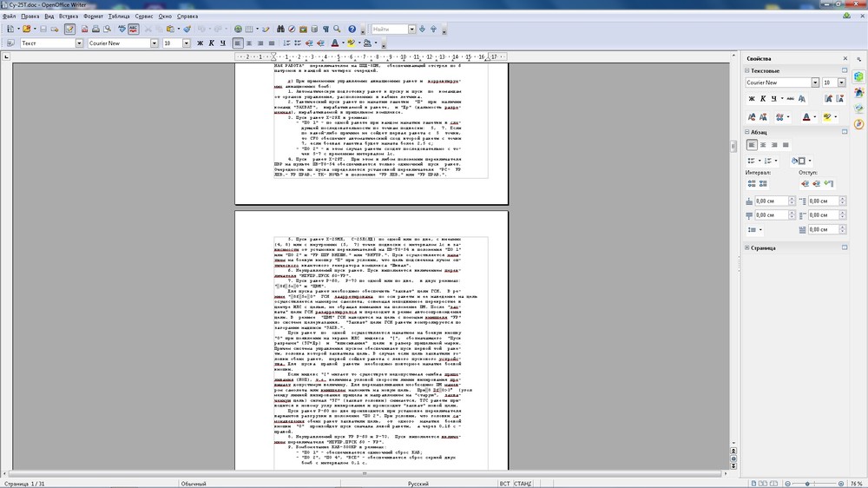Open the Сервис menu

point(144,16)
